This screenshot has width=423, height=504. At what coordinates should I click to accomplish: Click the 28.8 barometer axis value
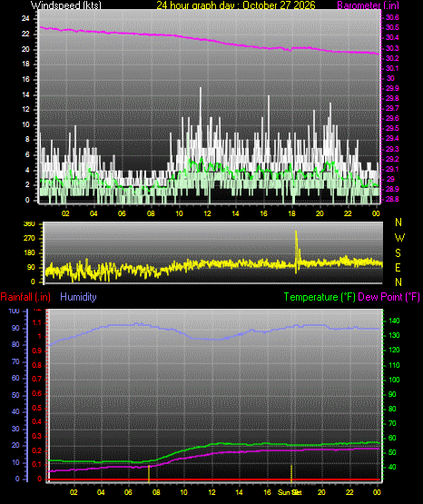[392, 199]
